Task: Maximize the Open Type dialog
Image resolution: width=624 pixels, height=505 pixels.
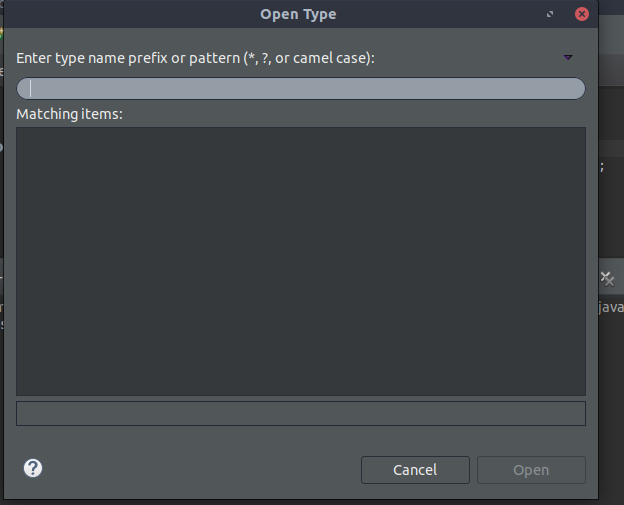Action: click(550, 14)
